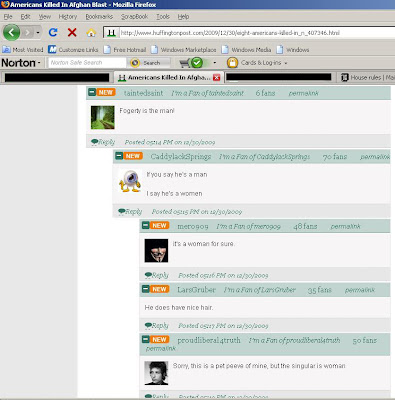
Task: Click proudliberal4truth's portrait avatar
Action: coord(156,373)
